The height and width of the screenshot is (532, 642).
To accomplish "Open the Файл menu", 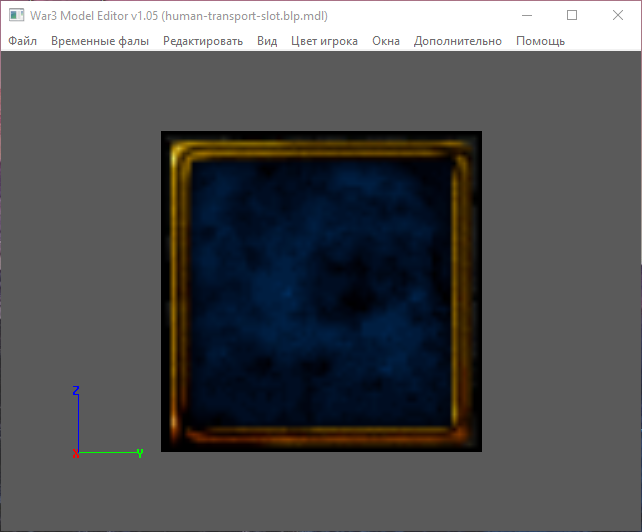I will pyautogui.click(x=23, y=41).
